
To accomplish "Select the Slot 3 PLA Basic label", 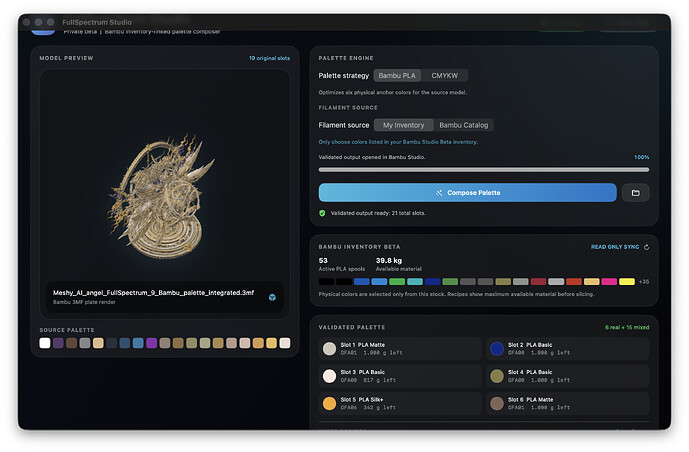I will 363,372.
